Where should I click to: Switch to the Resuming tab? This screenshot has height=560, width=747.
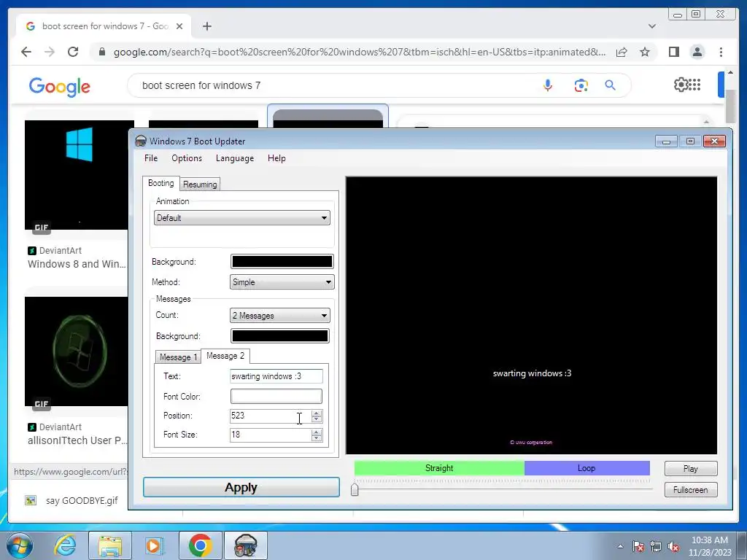(200, 184)
